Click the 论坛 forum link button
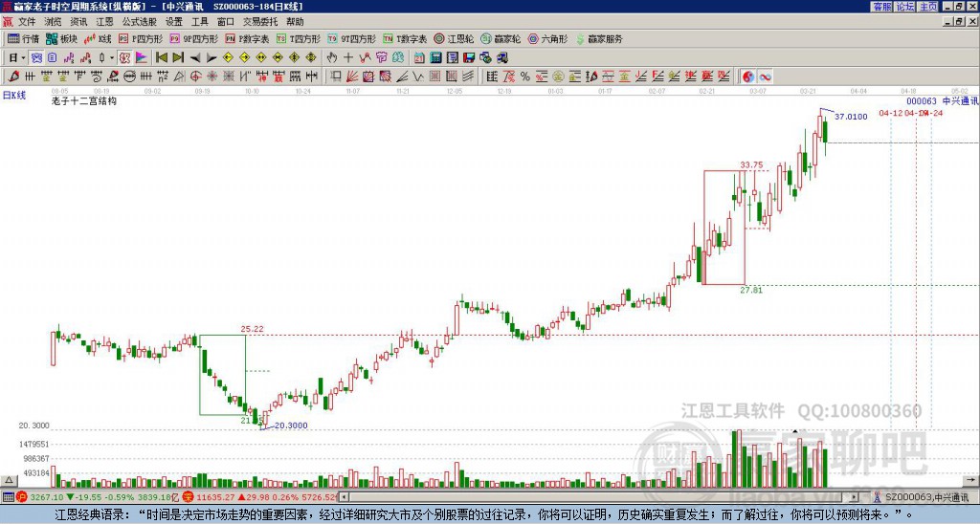The height and width of the screenshot is (524, 980). tap(905, 7)
